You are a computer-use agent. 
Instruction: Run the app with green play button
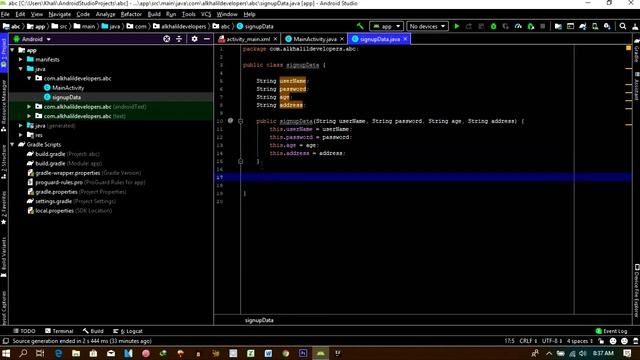[x=457, y=26]
